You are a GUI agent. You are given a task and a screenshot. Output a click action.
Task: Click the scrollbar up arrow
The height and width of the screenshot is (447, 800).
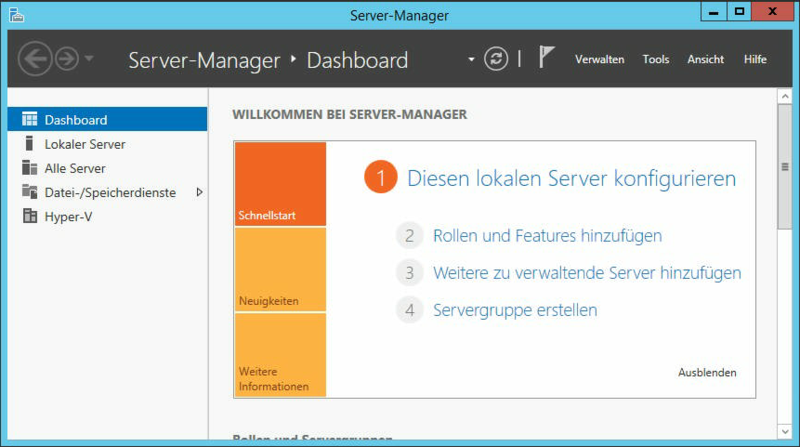click(785, 96)
